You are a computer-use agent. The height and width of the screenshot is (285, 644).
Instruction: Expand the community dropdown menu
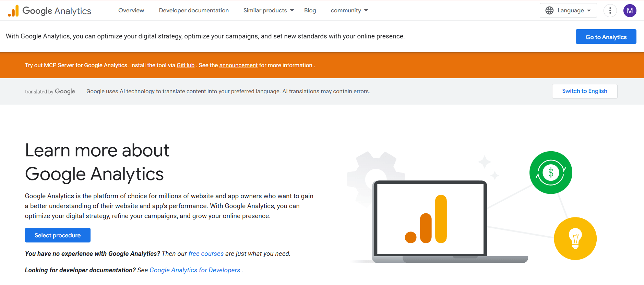pos(349,11)
